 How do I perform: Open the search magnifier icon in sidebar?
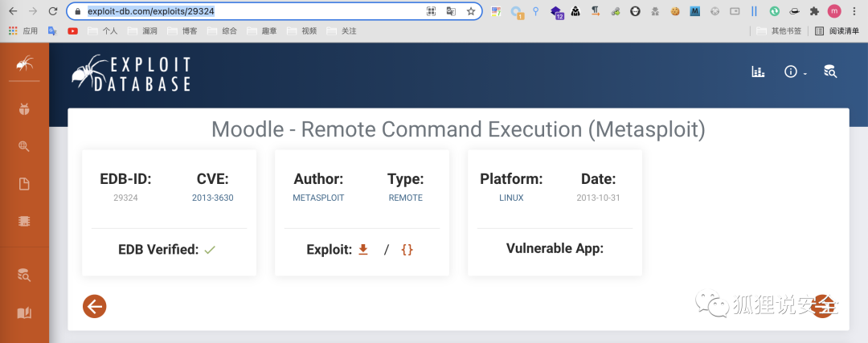click(24, 147)
